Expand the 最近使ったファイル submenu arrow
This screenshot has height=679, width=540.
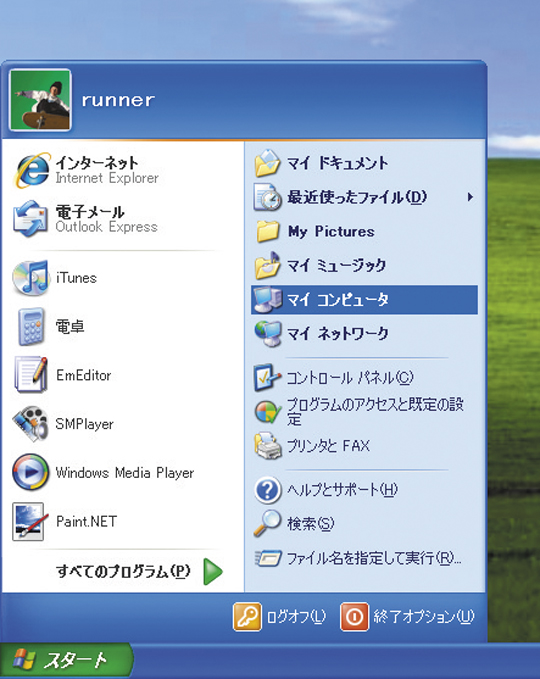point(470,197)
